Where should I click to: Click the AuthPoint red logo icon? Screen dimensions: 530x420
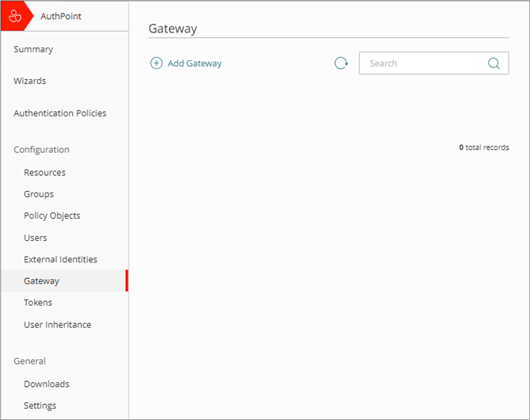click(14, 16)
